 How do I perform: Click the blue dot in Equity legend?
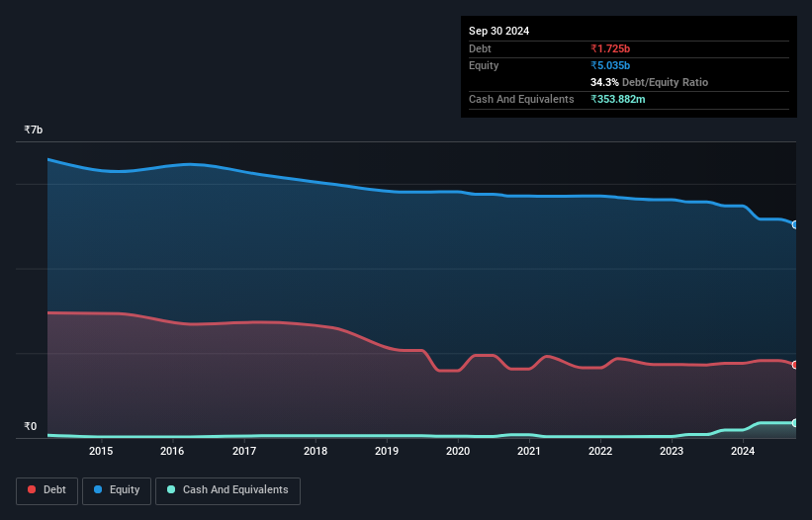pyautogui.click(x=98, y=489)
